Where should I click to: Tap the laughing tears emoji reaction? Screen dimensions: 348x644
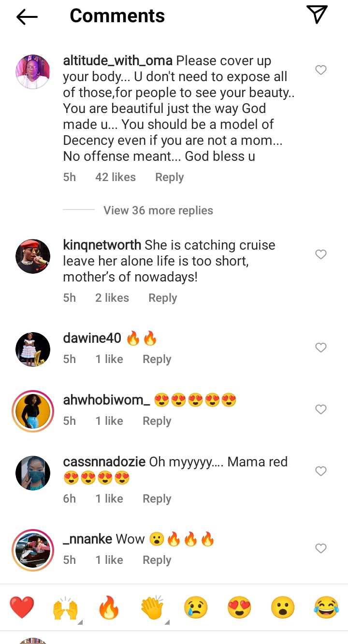325,608
